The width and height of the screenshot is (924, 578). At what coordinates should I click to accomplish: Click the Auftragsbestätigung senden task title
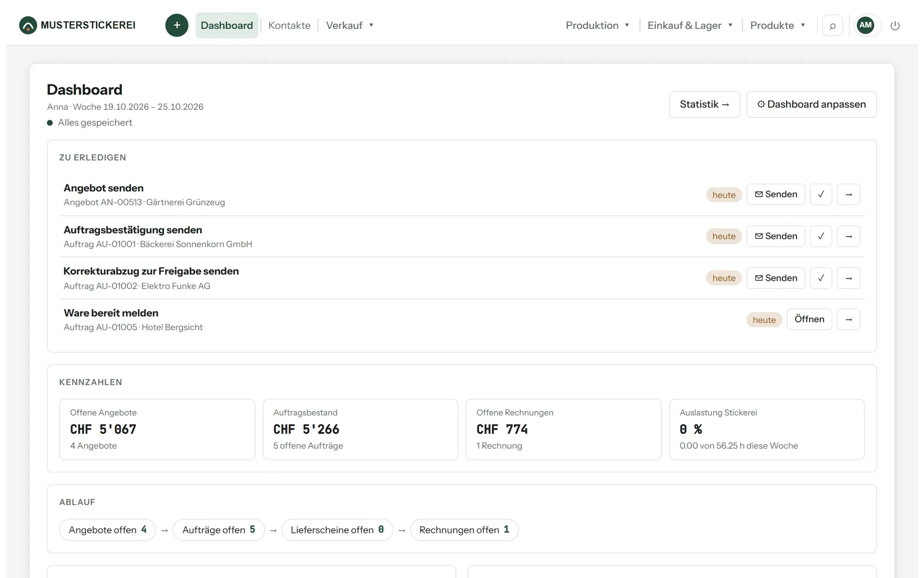(x=133, y=230)
